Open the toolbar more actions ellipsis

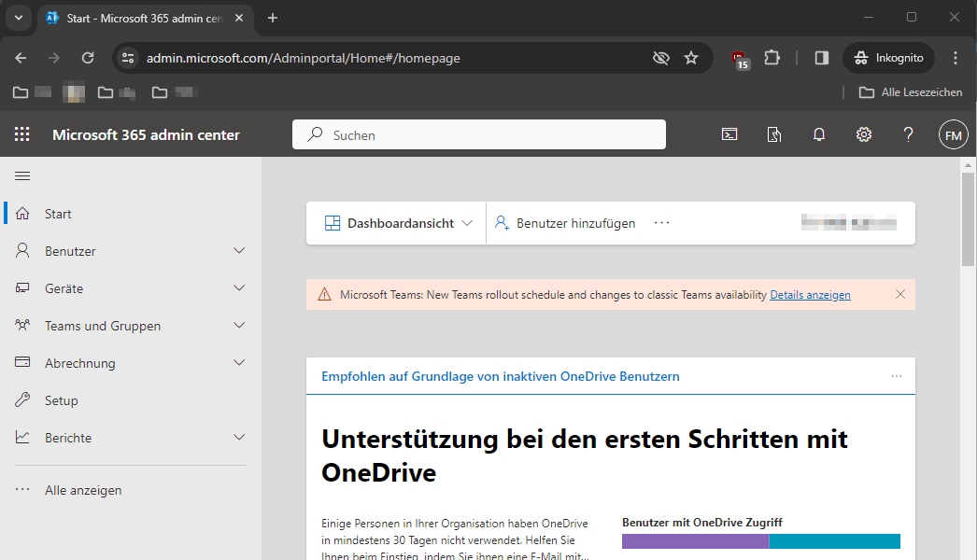661,223
